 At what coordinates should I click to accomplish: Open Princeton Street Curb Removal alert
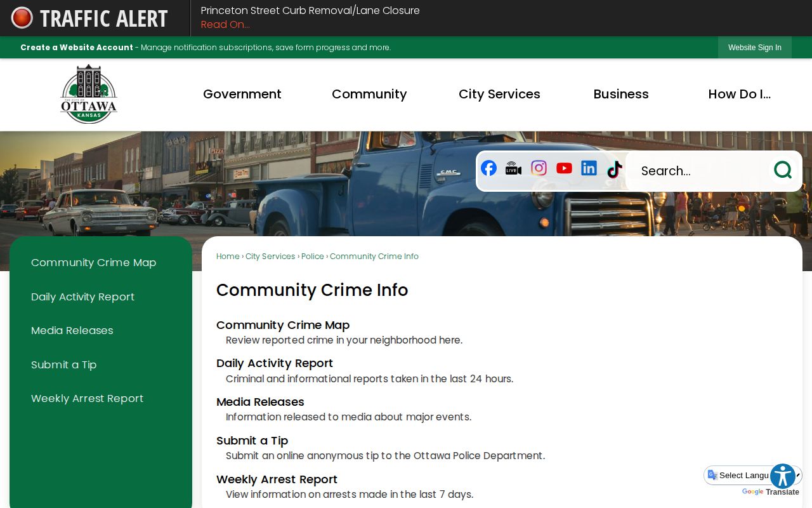click(x=310, y=11)
